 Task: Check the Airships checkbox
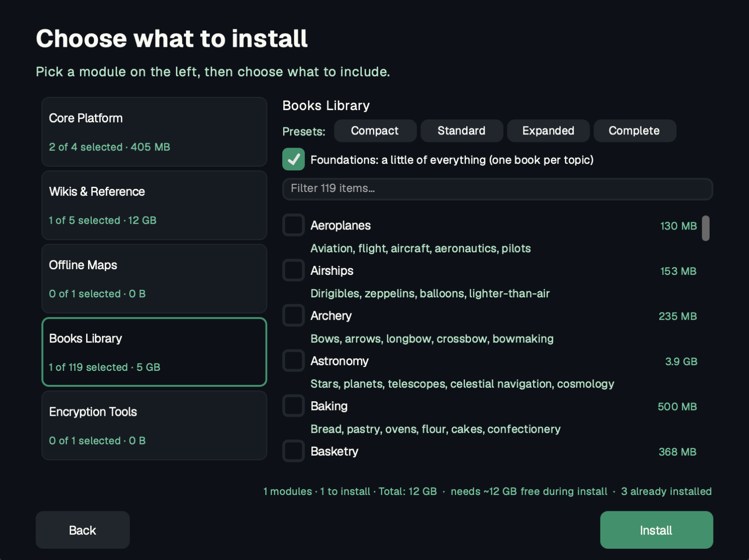pyautogui.click(x=294, y=270)
